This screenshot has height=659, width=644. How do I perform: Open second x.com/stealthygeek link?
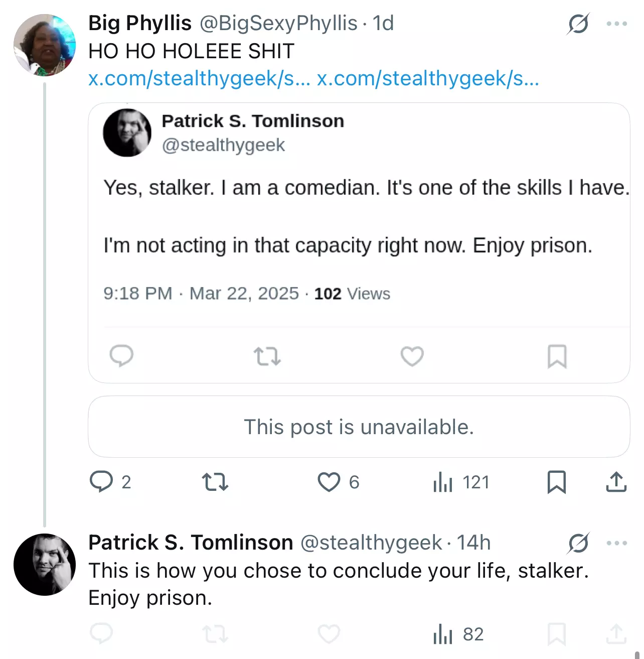tap(428, 78)
